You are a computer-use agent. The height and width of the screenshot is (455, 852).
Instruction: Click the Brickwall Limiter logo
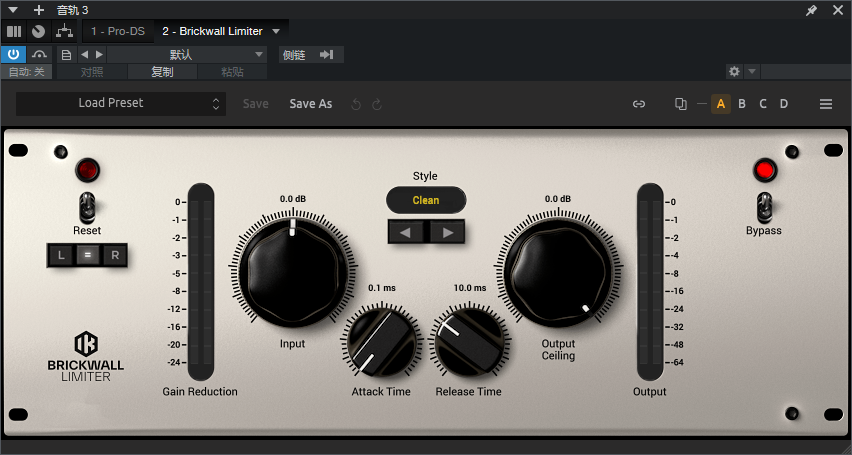(x=86, y=356)
